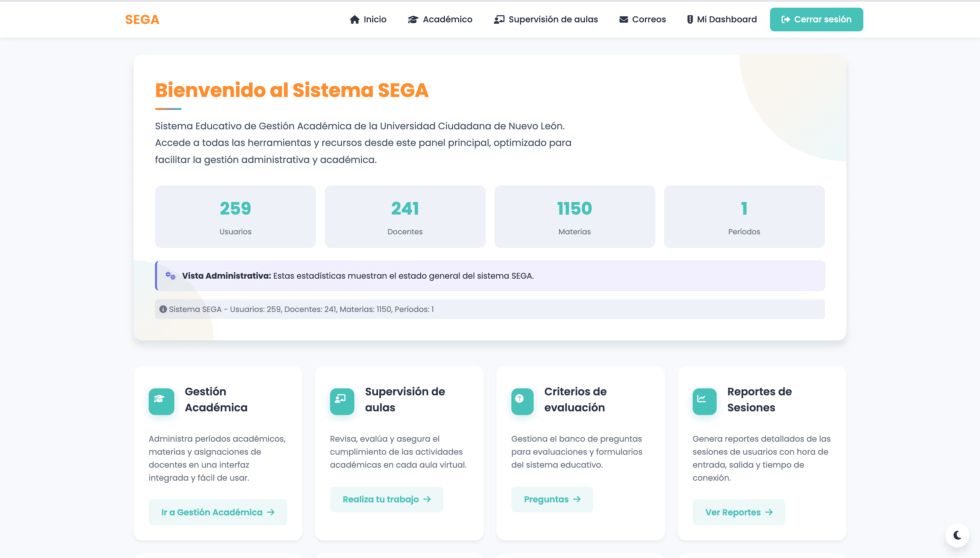The height and width of the screenshot is (558, 980).
Task: Open the Académico menu item
Action: tap(440, 20)
